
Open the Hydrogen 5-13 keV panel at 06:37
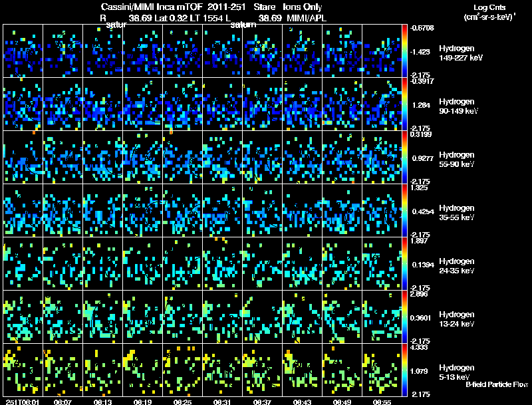(x=262, y=370)
